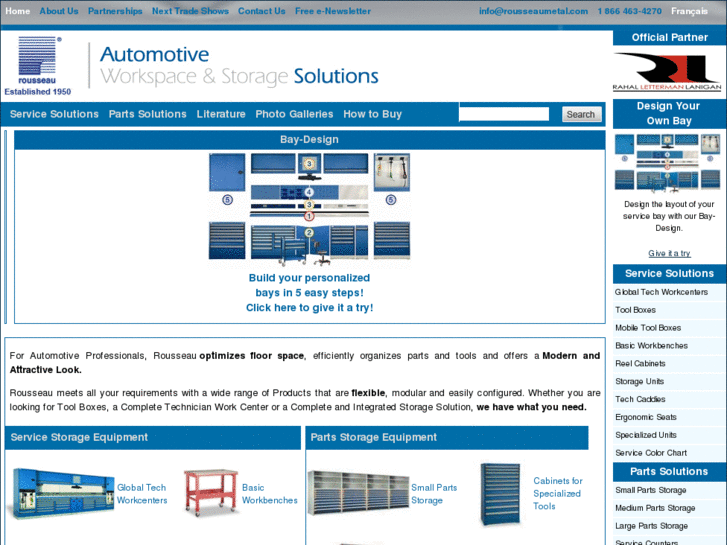Click the red Basic Workbench image
Image resolution: width=727 pixels, height=545 pixels.
(211, 493)
